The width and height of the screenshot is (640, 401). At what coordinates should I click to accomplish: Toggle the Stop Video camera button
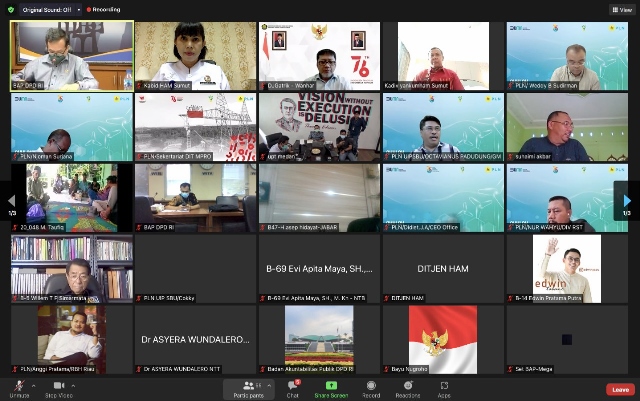tap(57, 387)
